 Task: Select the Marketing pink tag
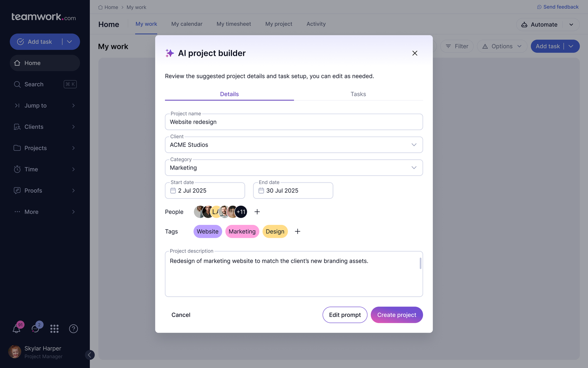coord(242,231)
